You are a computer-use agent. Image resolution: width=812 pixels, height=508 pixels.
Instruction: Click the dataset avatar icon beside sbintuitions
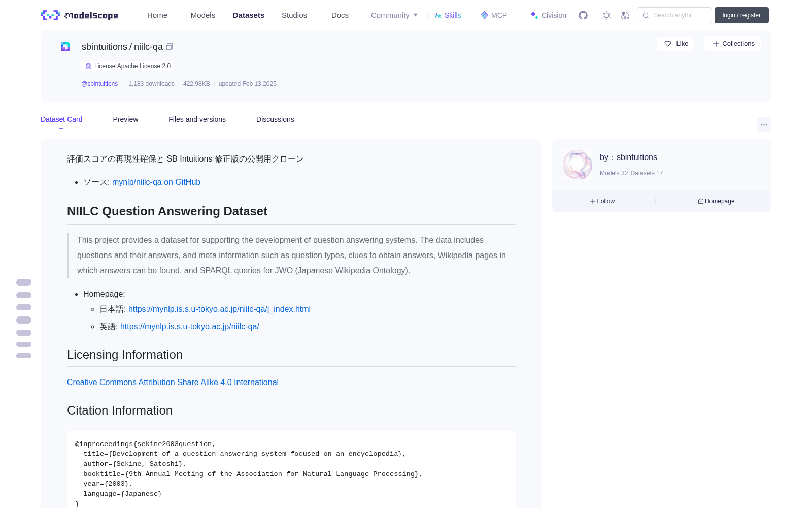click(x=65, y=47)
